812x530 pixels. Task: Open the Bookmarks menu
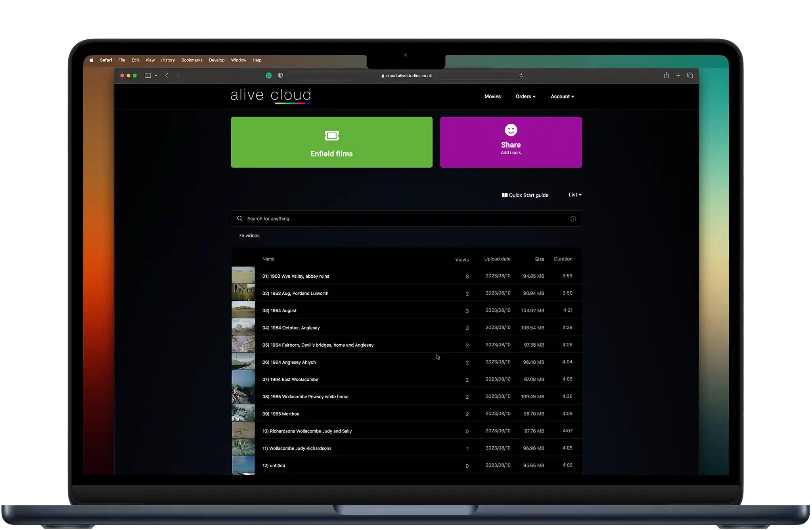pyautogui.click(x=192, y=60)
